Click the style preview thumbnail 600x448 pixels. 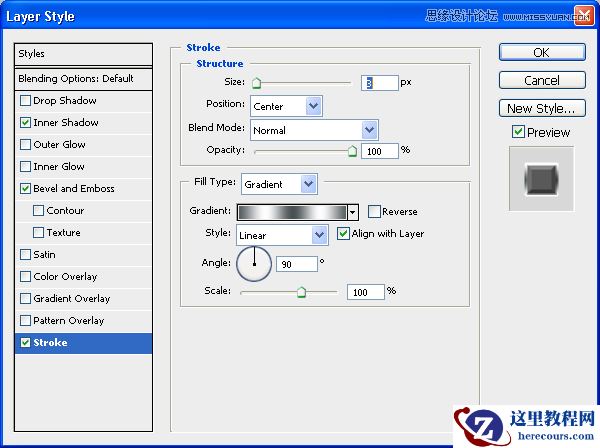click(541, 179)
